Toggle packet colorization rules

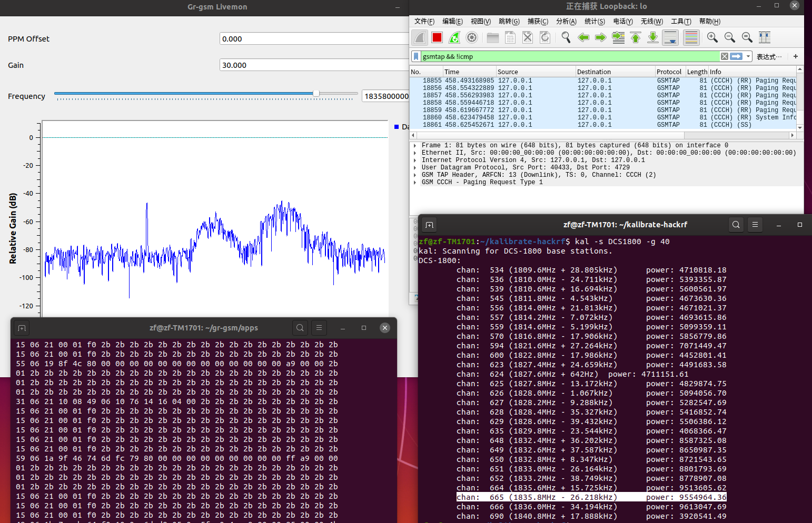click(x=691, y=37)
